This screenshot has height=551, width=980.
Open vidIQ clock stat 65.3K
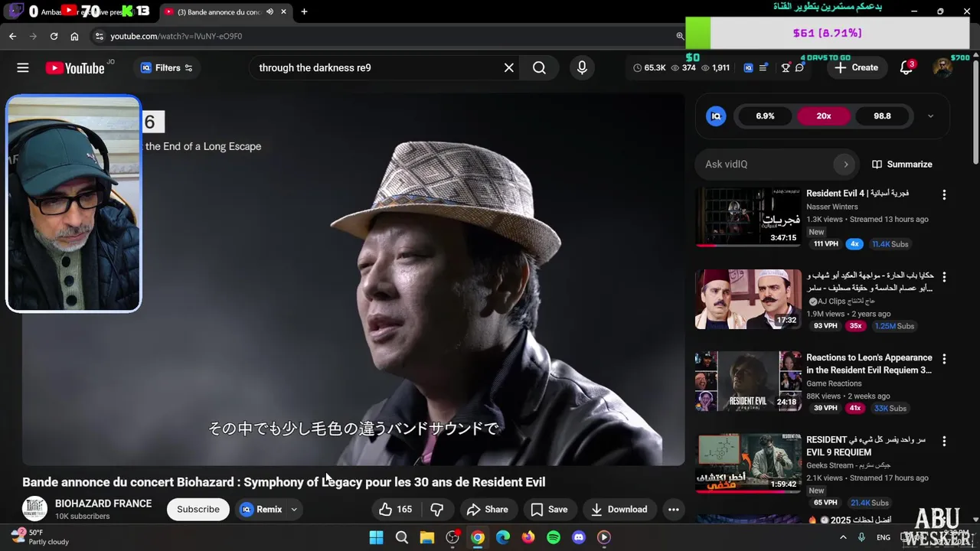click(x=649, y=68)
